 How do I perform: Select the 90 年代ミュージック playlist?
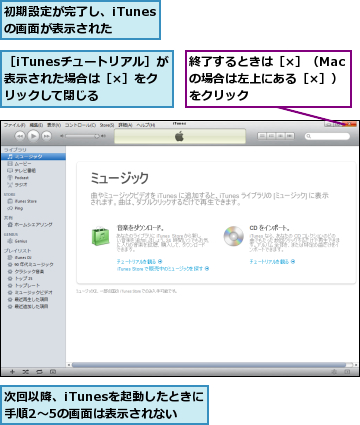click(x=33, y=265)
